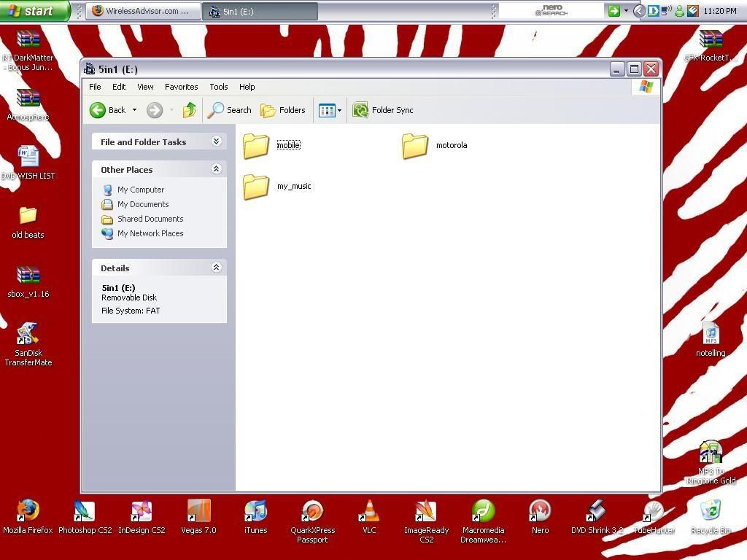
Task: Open the back history dropdown arrow
Action: tap(134, 110)
